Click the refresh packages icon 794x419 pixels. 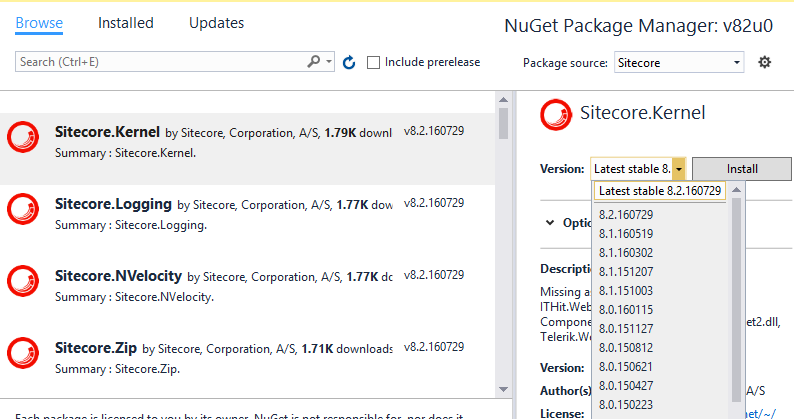coord(349,62)
